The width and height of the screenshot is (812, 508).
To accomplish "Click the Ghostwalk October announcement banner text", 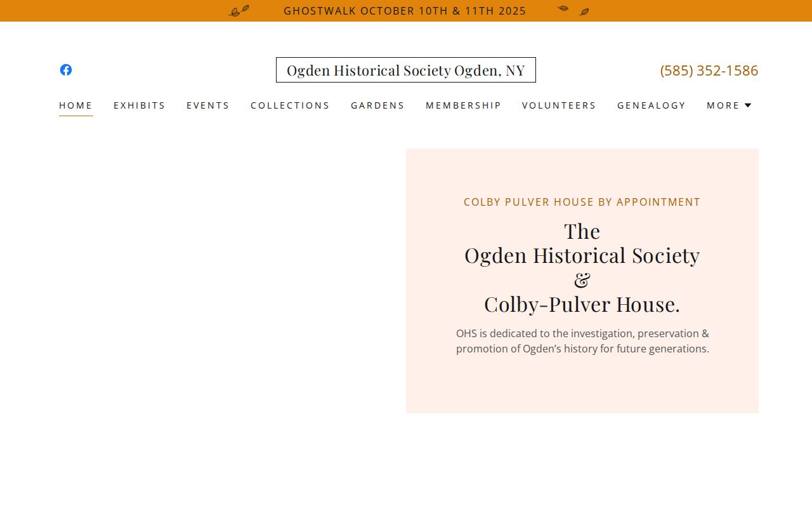I will [x=405, y=11].
